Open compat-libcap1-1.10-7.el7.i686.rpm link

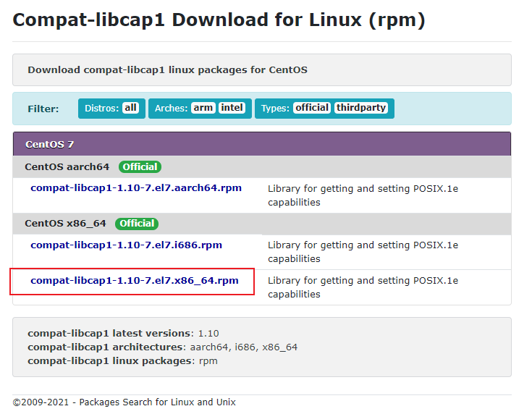pos(126,245)
